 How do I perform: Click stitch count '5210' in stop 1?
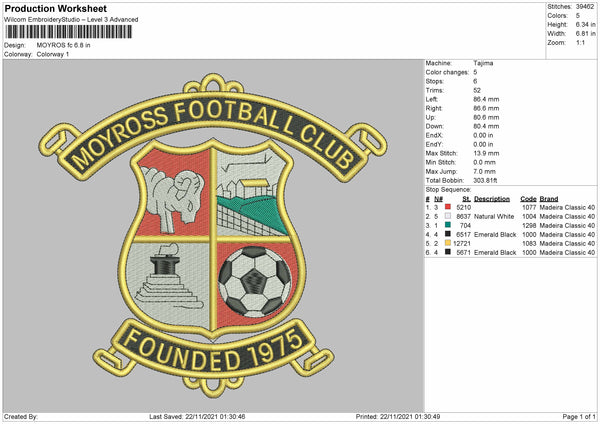463,207
